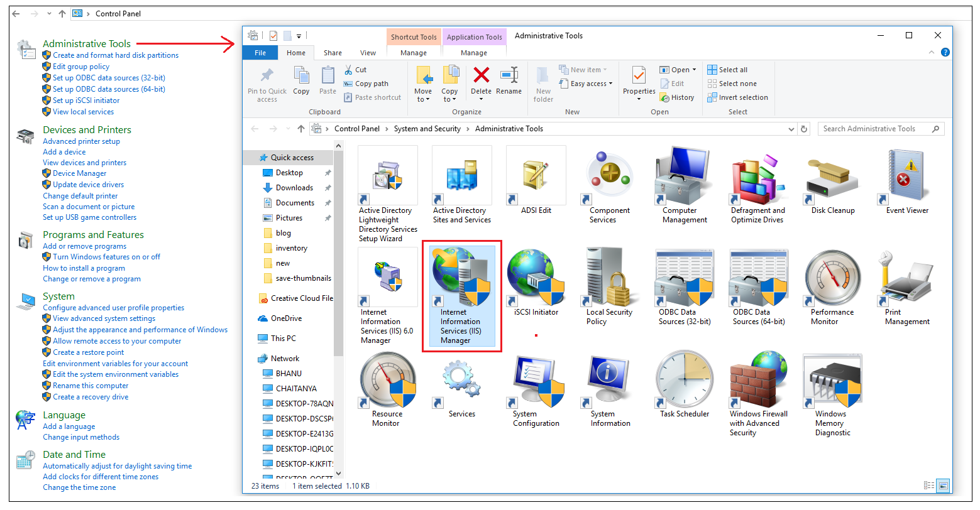
Task: Click the Rename ribbon icon
Action: pyautogui.click(x=509, y=75)
